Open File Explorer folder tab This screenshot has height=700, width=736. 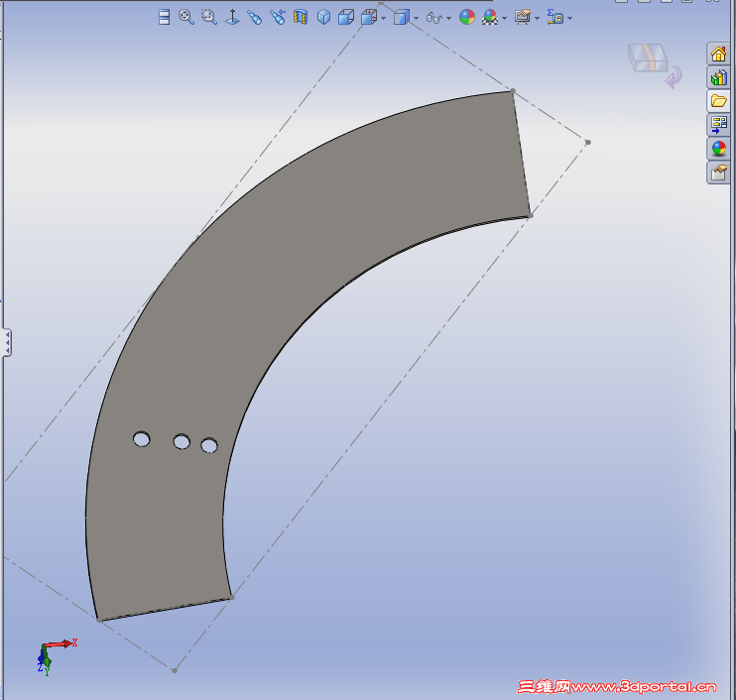(718, 101)
